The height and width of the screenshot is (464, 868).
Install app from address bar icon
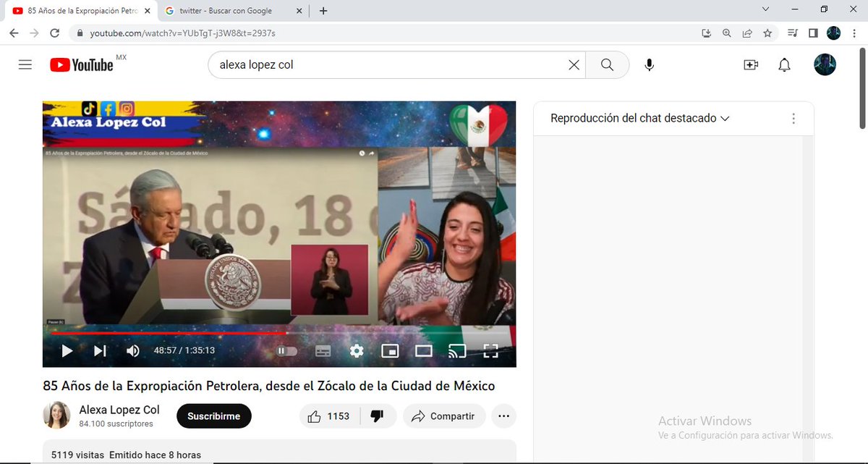click(x=707, y=33)
